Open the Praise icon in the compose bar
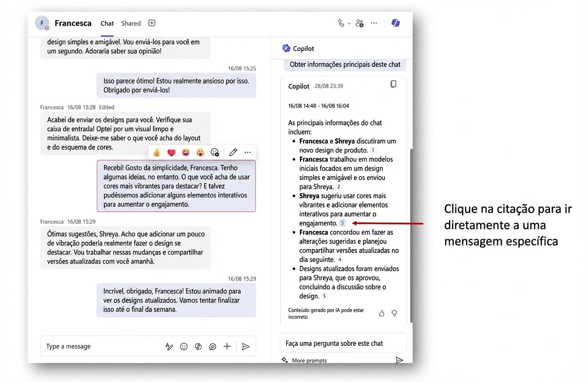588x382 pixels. pos(212,346)
